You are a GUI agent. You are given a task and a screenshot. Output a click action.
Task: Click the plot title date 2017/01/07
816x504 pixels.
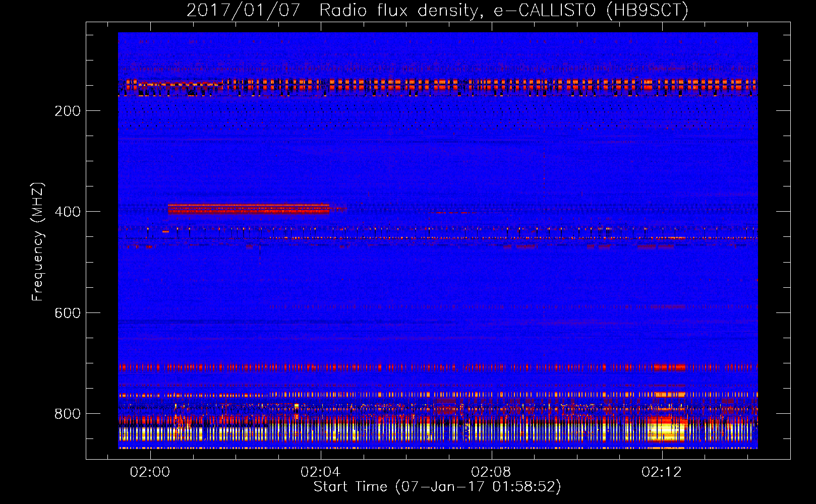(x=244, y=10)
